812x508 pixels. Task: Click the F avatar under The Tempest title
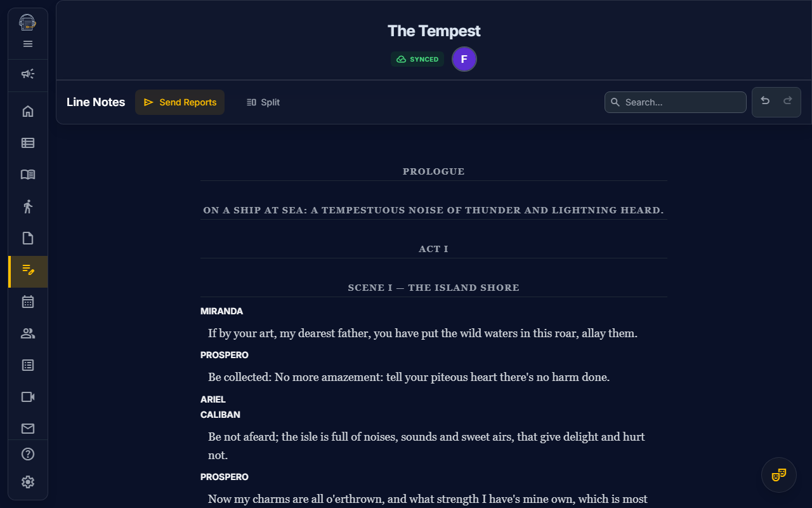pos(464,58)
